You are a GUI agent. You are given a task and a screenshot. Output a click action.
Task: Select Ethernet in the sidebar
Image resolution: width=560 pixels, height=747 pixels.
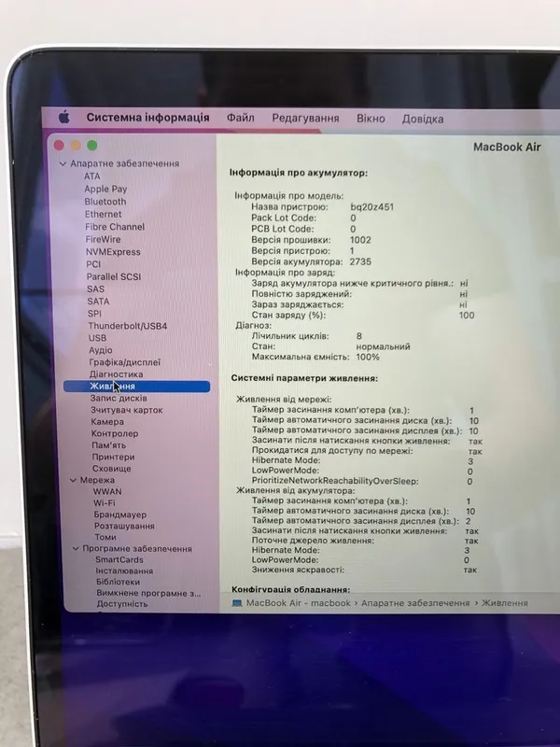point(104,215)
